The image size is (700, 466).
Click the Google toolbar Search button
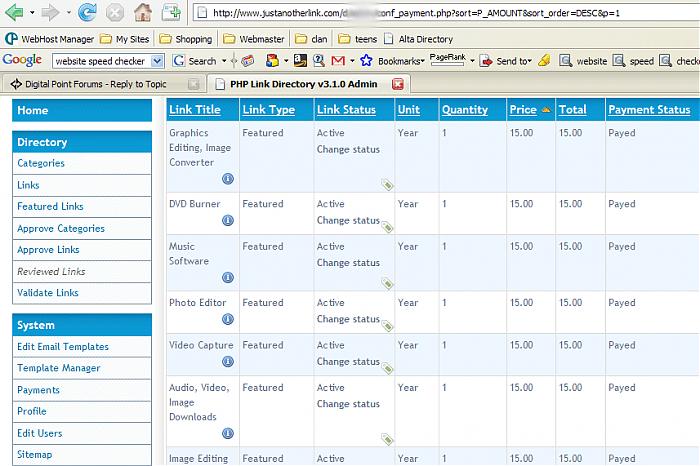195,61
